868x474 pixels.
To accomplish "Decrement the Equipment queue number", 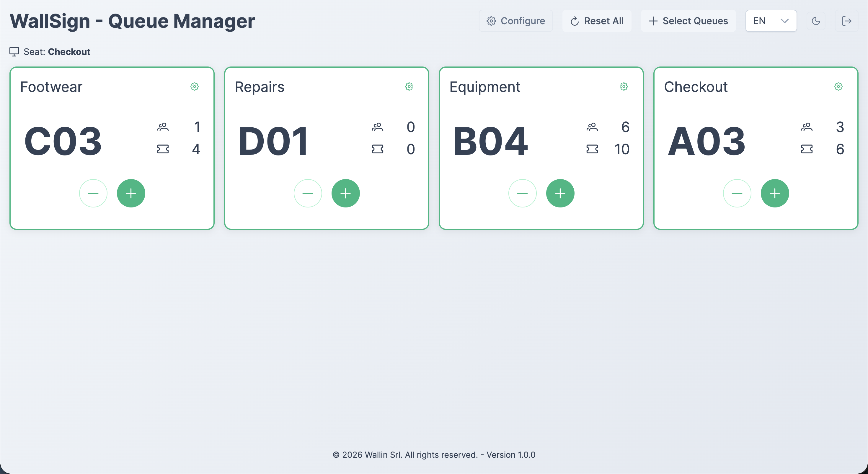I will [x=522, y=193].
